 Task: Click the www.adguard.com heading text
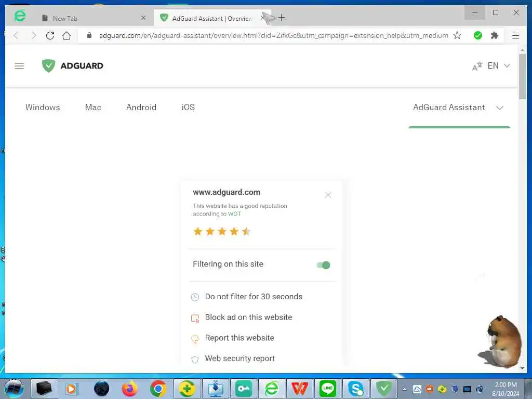227,192
